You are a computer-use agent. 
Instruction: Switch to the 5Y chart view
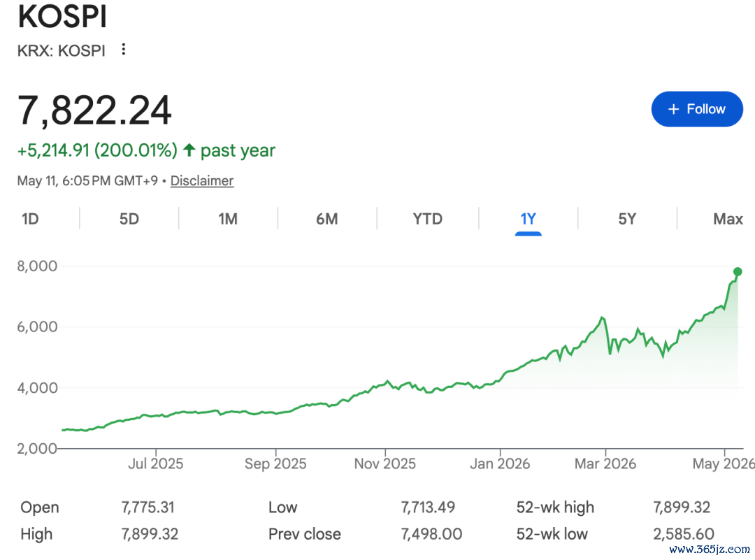(x=627, y=219)
